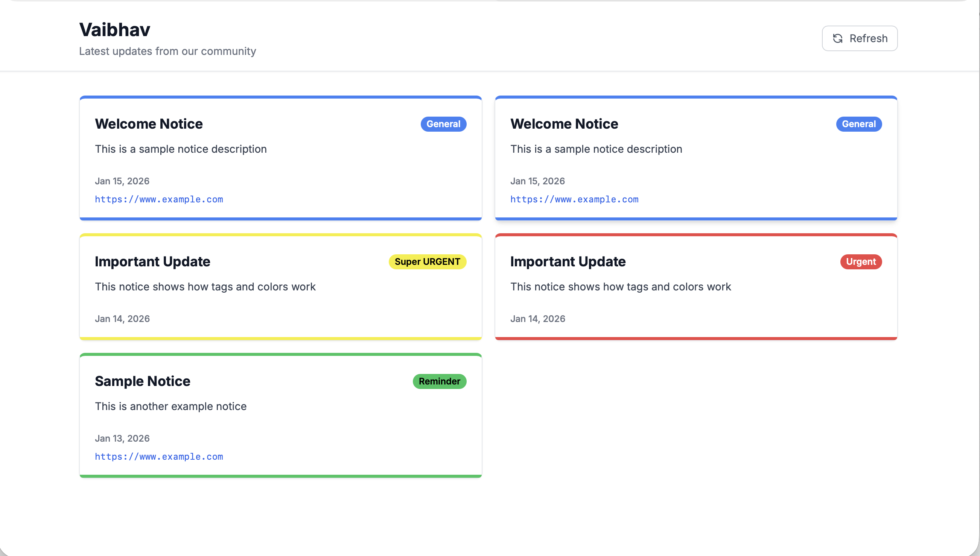980x556 pixels.
Task: Click the right Welcome Notice title
Action: point(564,124)
